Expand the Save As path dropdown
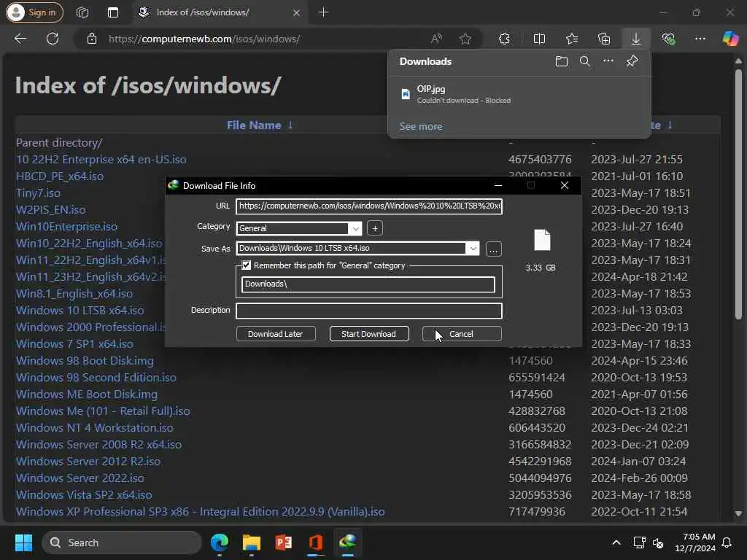The height and width of the screenshot is (560, 747). tap(473, 249)
